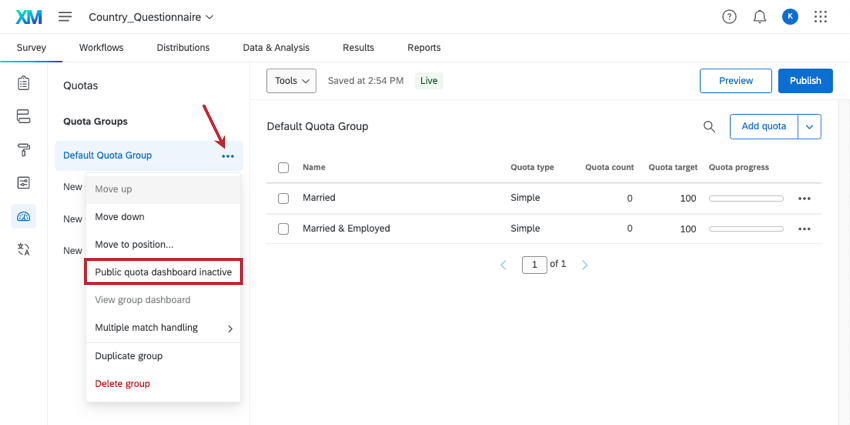
Task: Open the notifications bell
Action: point(759,17)
